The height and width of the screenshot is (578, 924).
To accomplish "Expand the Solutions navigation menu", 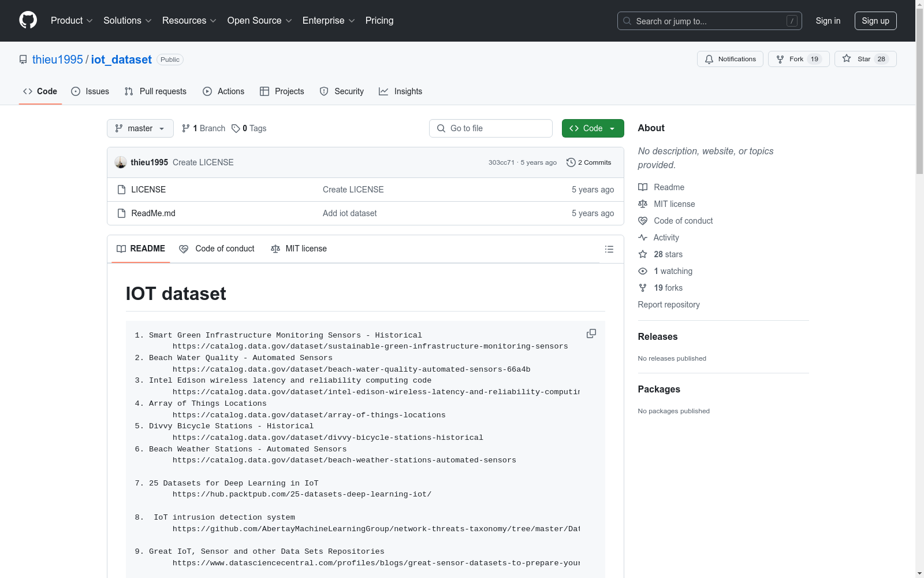I will (x=127, y=21).
